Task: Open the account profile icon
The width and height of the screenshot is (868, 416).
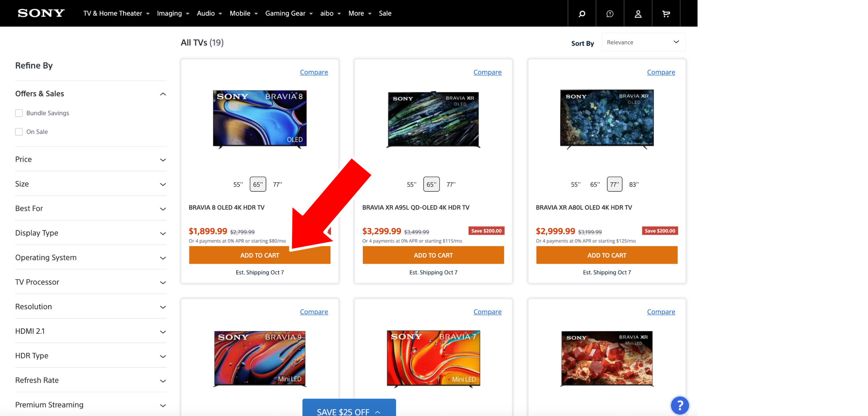Action: tap(638, 14)
